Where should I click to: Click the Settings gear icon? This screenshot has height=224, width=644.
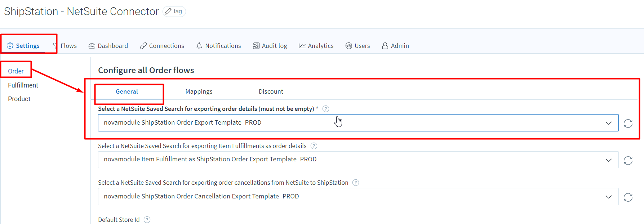click(x=10, y=46)
